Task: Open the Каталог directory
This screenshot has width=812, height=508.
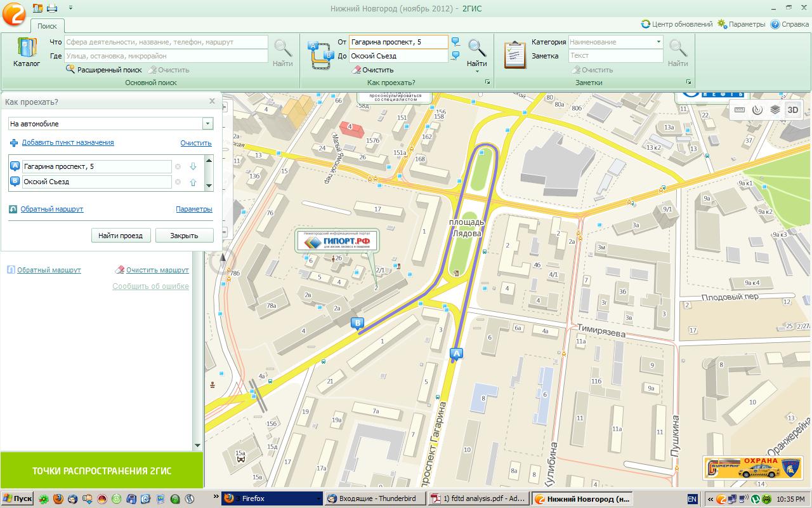Action: 27,53
